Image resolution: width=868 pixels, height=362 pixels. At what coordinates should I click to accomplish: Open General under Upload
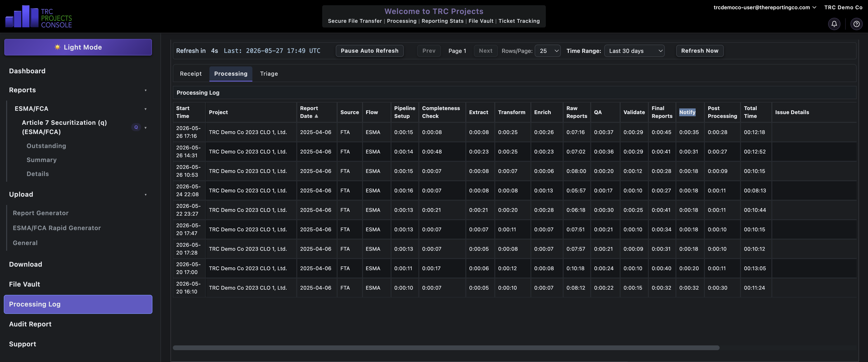click(x=25, y=243)
